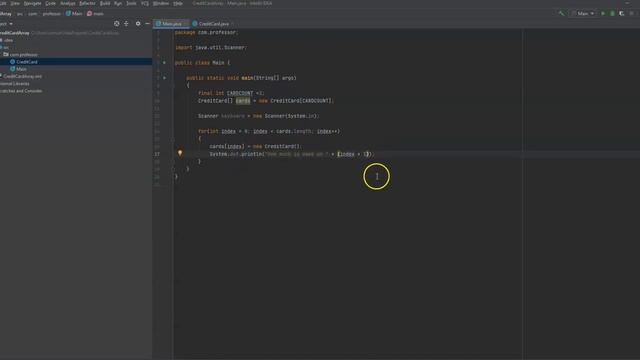Click line number 17 in the gutter
640x360 pixels.
pyautogui.click(x=157, y=154)
